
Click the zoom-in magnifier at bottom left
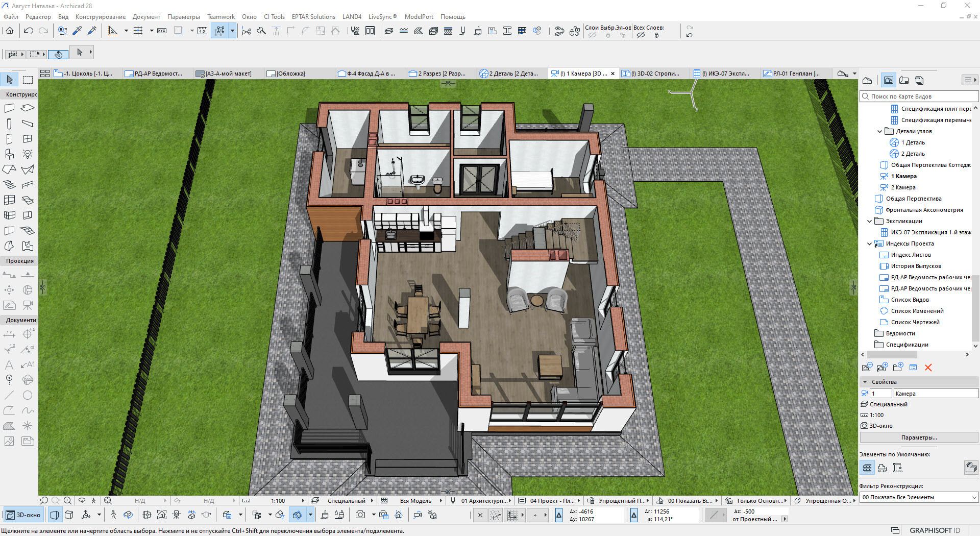[x=67, y=501]
